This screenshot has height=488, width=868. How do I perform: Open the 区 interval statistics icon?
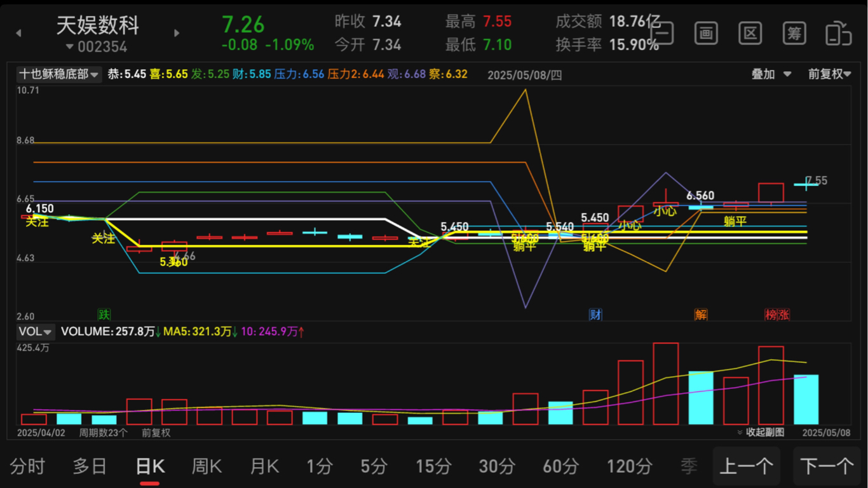pyautogui.click(x=750, y=33)
